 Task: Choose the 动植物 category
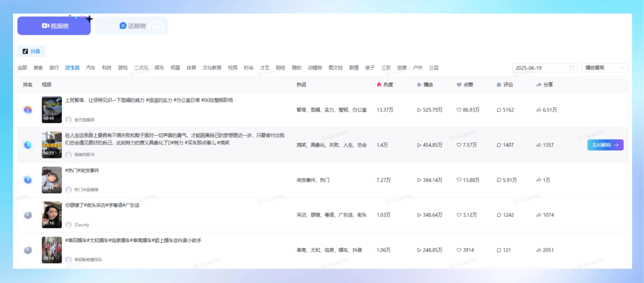[315, 68]
